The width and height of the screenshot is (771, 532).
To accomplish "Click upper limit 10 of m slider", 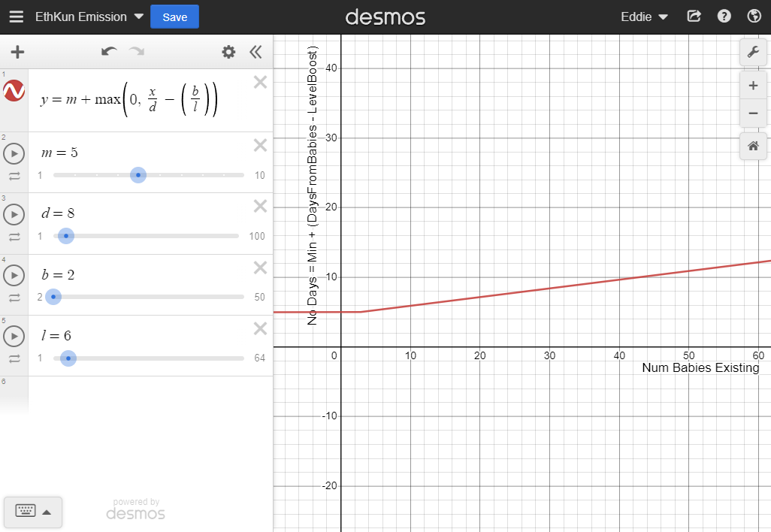I will click(259, 176).
